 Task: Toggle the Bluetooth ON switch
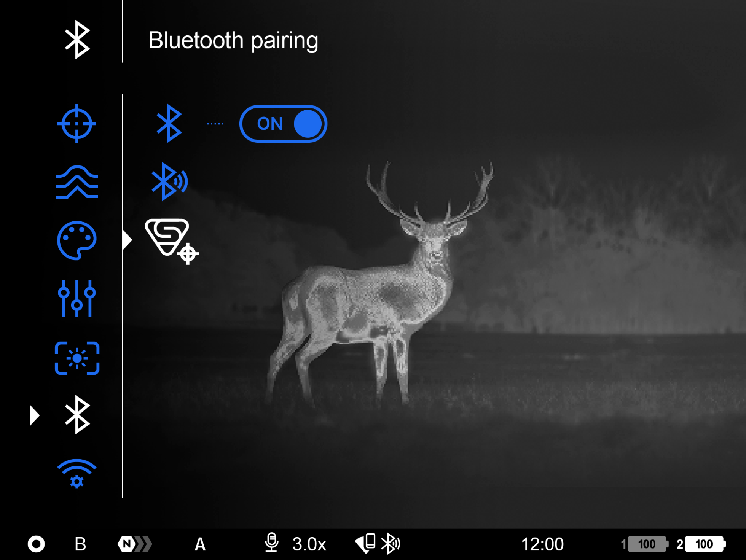(x=283, y=124)
